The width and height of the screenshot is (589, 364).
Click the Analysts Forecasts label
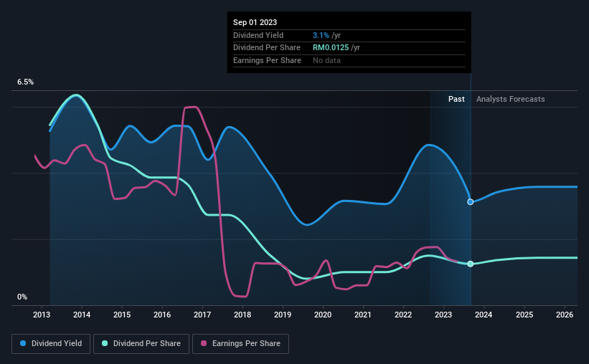tap(511, 99)
